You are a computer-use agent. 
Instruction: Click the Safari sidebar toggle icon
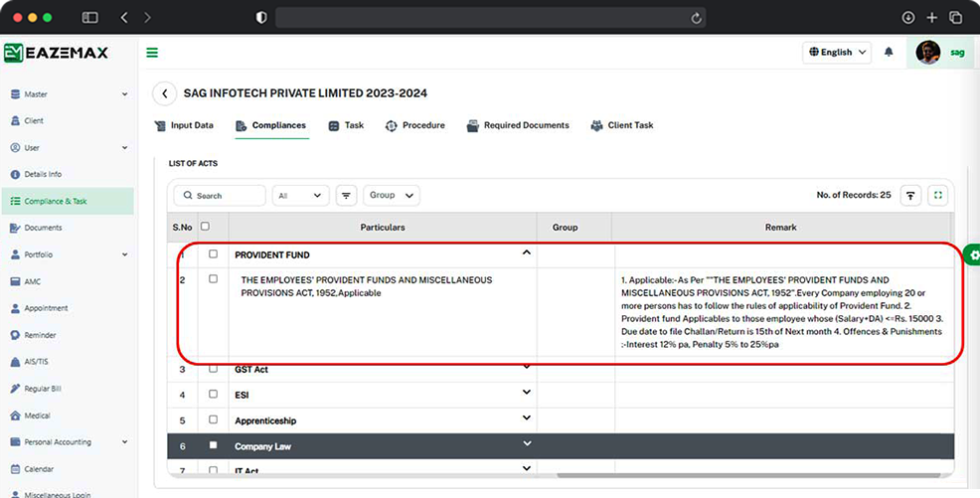click(x=90, y=18)
